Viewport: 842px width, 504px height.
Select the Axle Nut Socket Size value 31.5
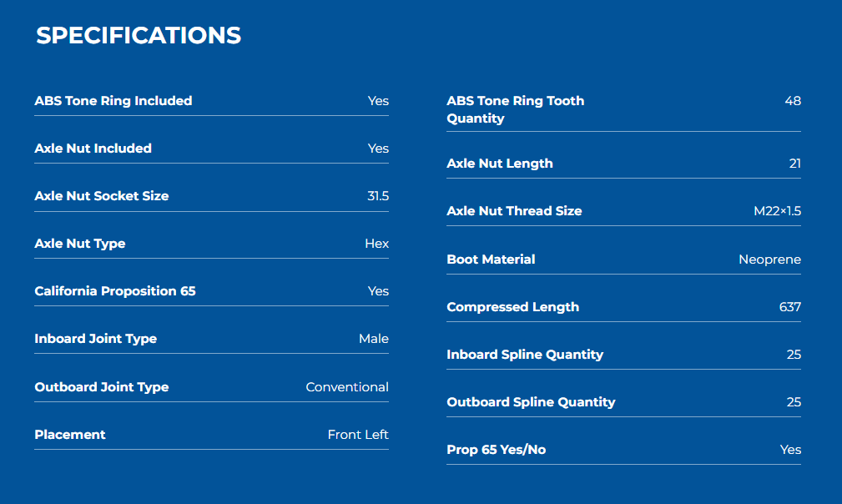coord(378,196)
